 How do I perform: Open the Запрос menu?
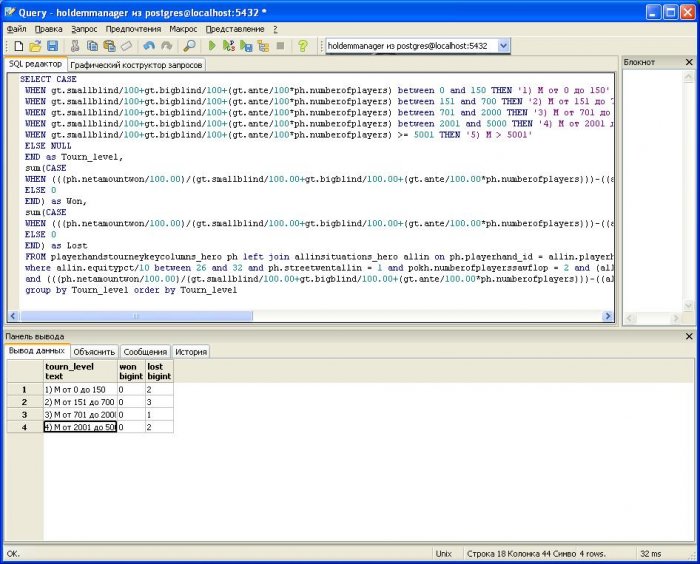click(84, 29)
